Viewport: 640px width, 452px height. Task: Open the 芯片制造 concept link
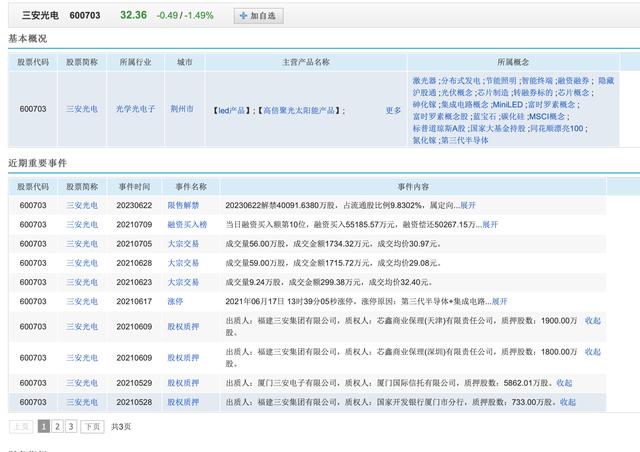493,93
